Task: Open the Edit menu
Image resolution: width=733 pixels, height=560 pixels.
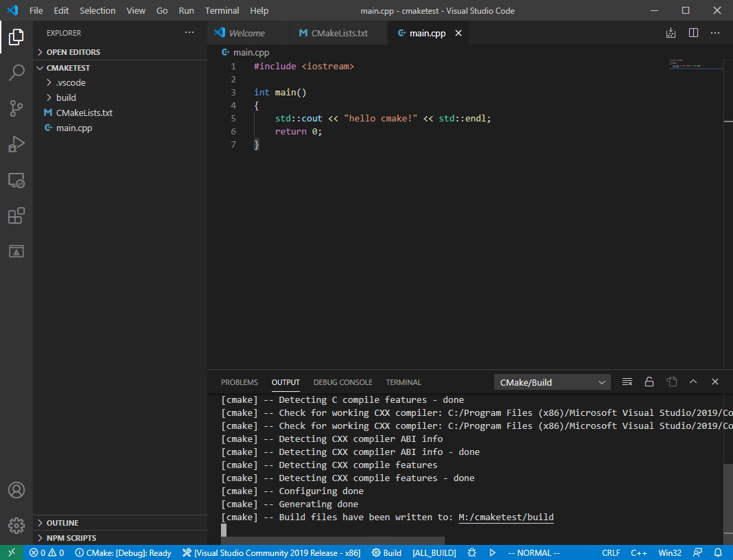Action: 61,10
